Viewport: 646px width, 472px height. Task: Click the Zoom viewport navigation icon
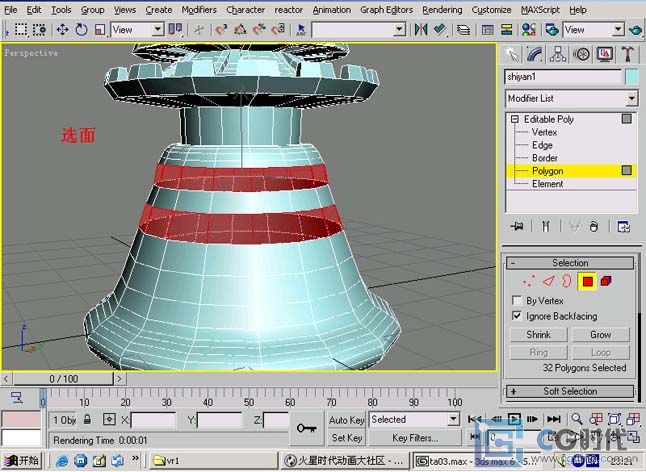577,419
